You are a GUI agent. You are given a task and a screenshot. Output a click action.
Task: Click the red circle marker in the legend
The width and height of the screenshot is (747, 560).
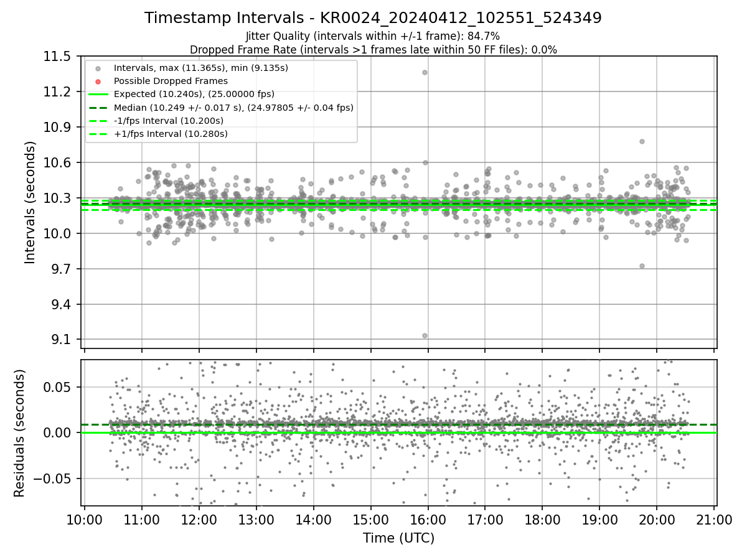[x=98, y=81]
